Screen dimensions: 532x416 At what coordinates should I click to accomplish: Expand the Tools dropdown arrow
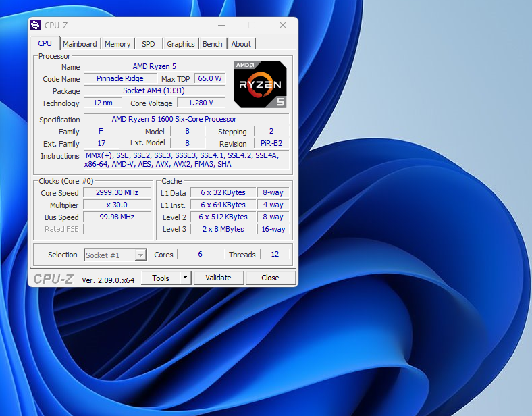(186, 278)
